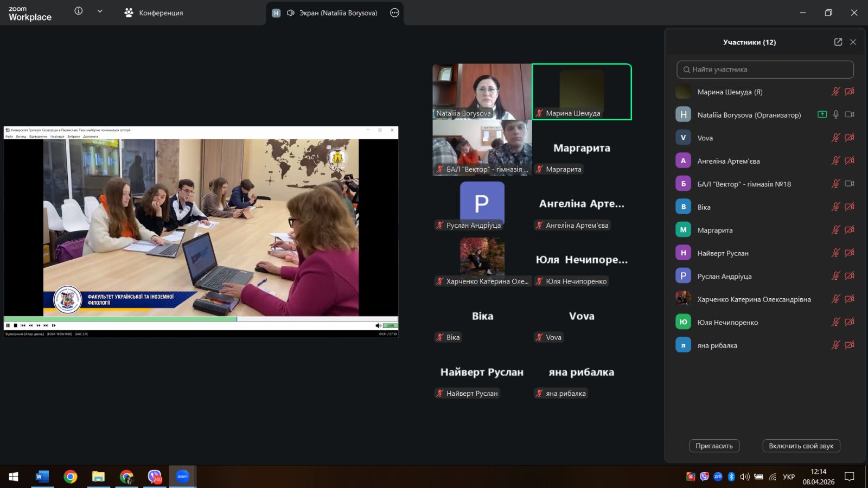
Task: Toggle Марина Шемуда's muted microphone icon
Action: point(835,92)
